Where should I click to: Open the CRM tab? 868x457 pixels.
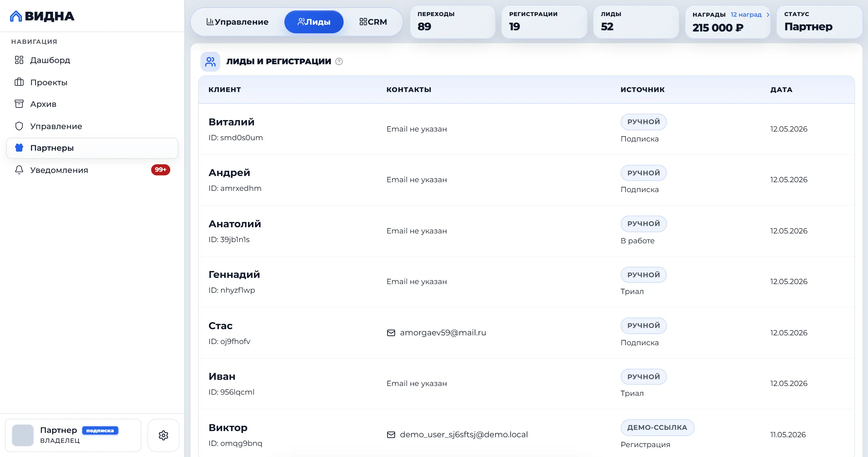pyautogui.click(x=373, y=22)
